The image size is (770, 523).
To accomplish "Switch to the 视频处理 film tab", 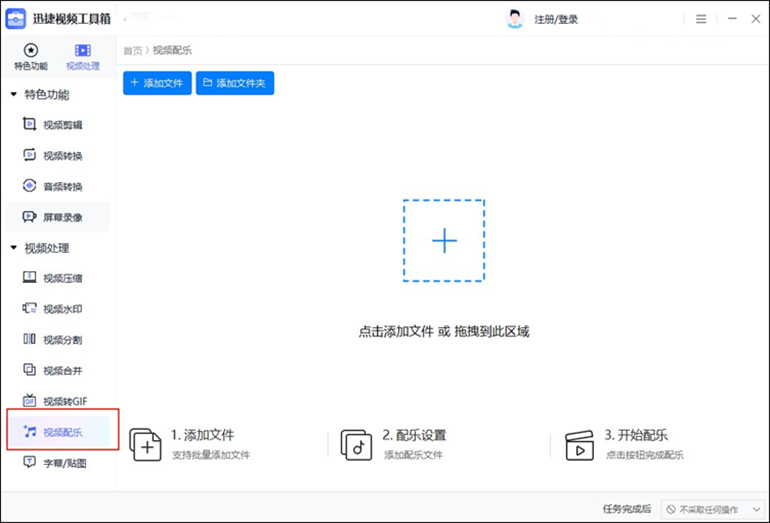I will [x=82, y=56].
